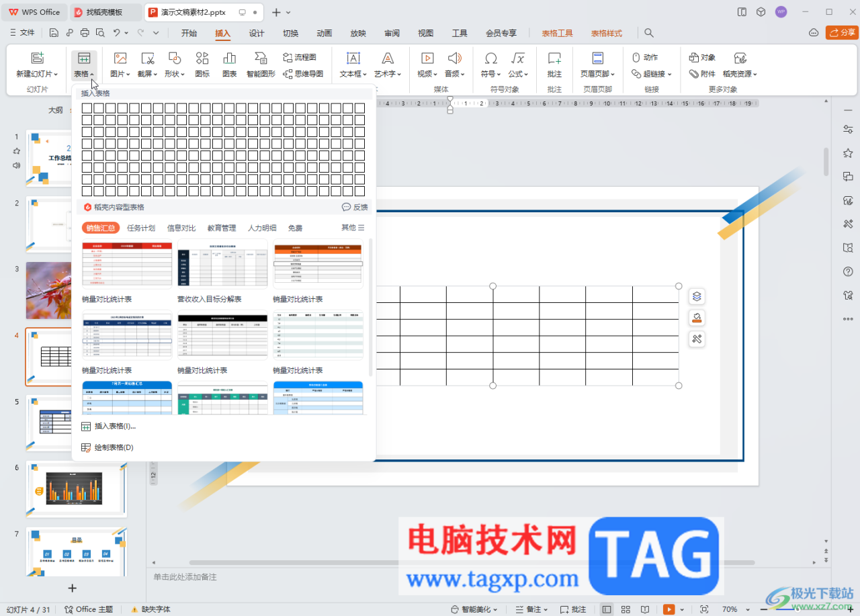The width and height of the screenshot is (860, 616).
Task: Expand the 其他 (Other) categories menu
Action: pos(353,227)
